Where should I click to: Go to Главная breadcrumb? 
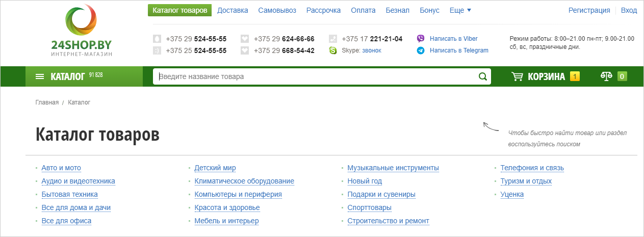tap(47, 102)
